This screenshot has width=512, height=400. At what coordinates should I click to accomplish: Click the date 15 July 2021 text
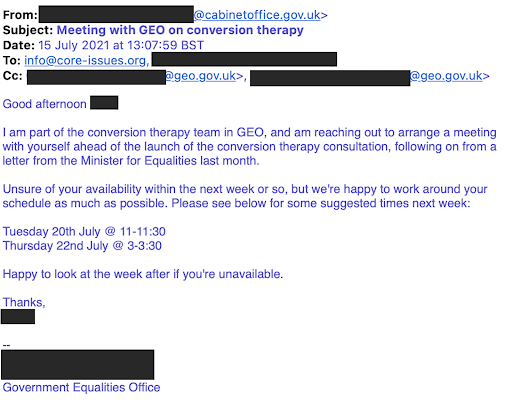click(x=121, y=45)
